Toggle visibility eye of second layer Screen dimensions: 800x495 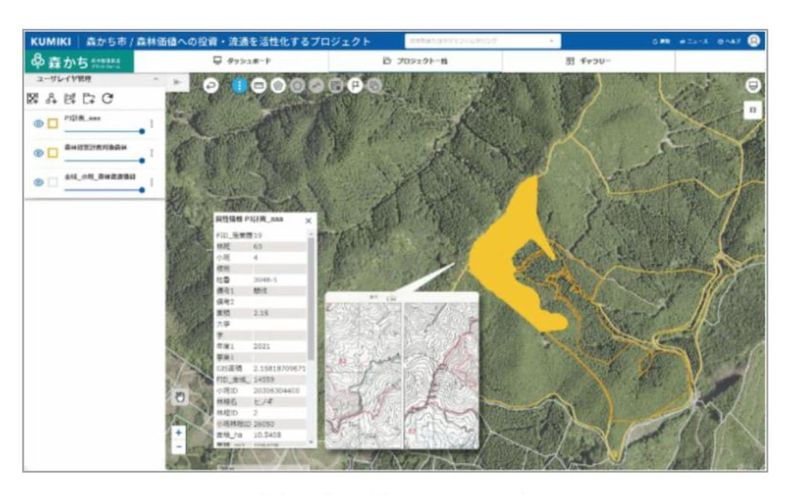coord(38,153)
